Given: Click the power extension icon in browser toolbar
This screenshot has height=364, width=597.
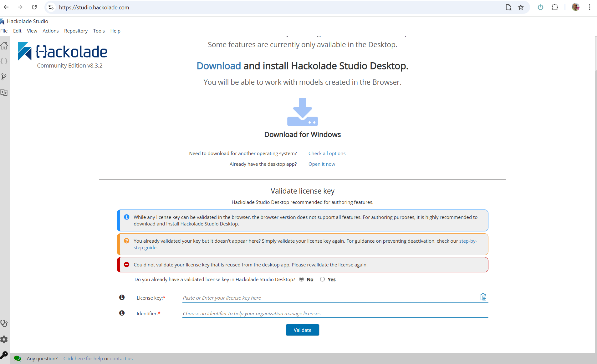Looking at the screenshot, I should [x=540, y=7].
